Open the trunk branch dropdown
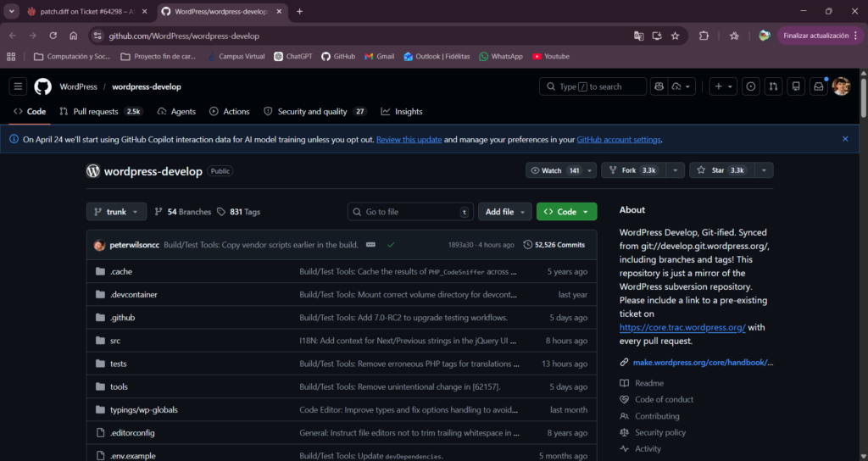The width and height of the screenshot is (868, 461). [116, 211]
